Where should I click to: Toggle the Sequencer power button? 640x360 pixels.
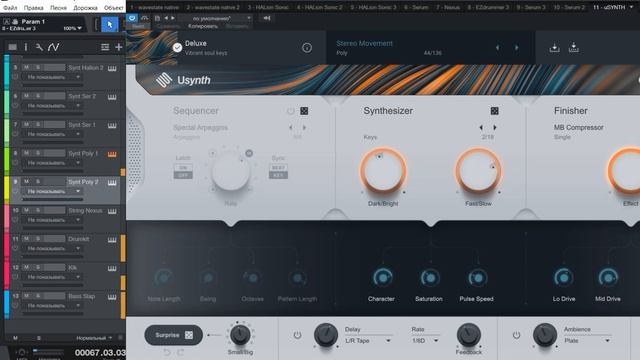point(290,111)
